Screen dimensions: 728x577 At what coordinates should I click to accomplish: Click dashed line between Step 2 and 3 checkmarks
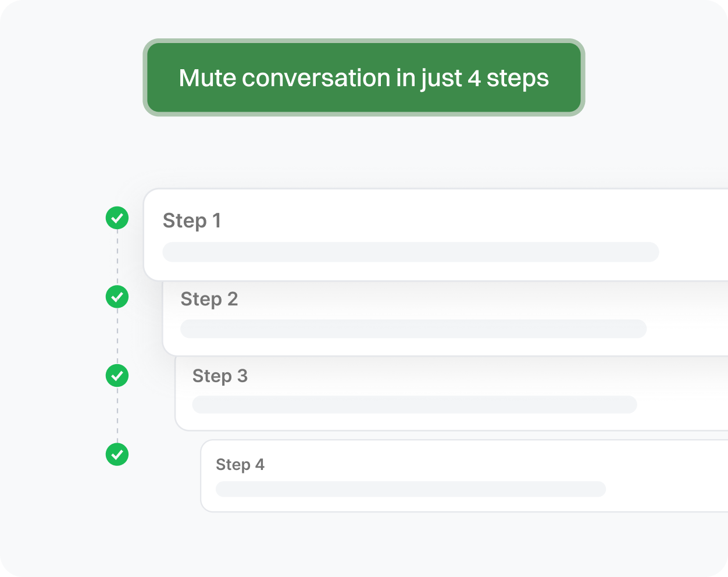point(117,336)
